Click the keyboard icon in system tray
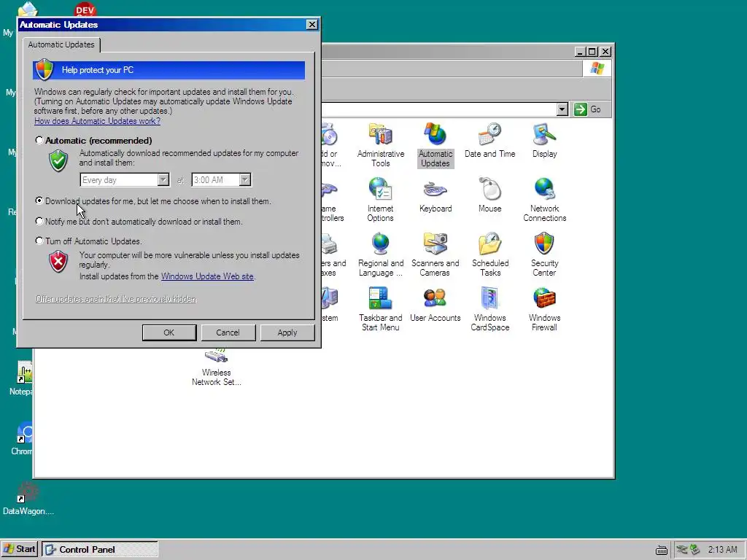747x560 pixels. [661, 550]
